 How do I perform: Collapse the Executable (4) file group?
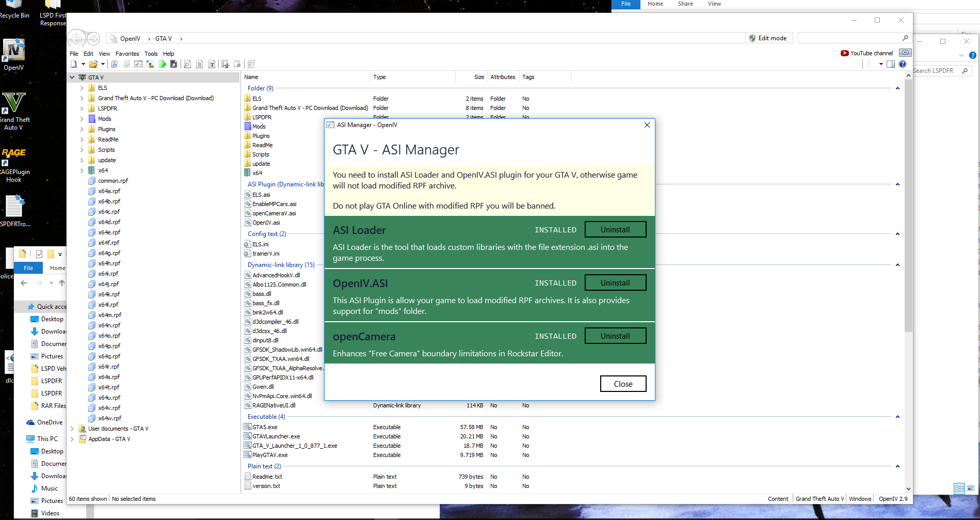pos(897,417)
